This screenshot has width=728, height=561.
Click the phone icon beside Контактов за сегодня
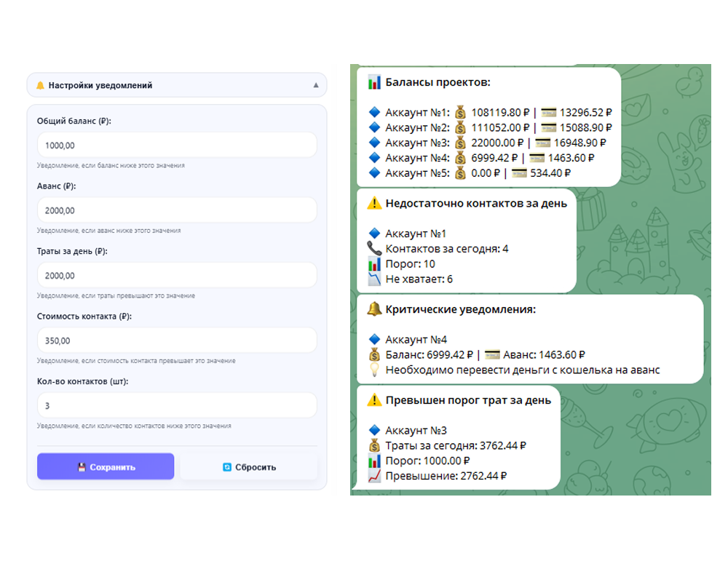[374, 249]
